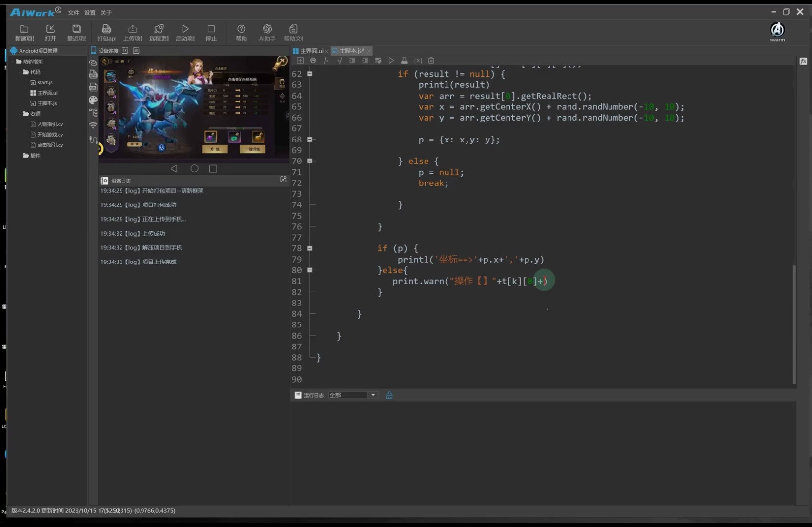Click the link chain icon in the device sidebar
Image resolution: width=812 pixels, height=527 pixels.
[x=93, y=63]
